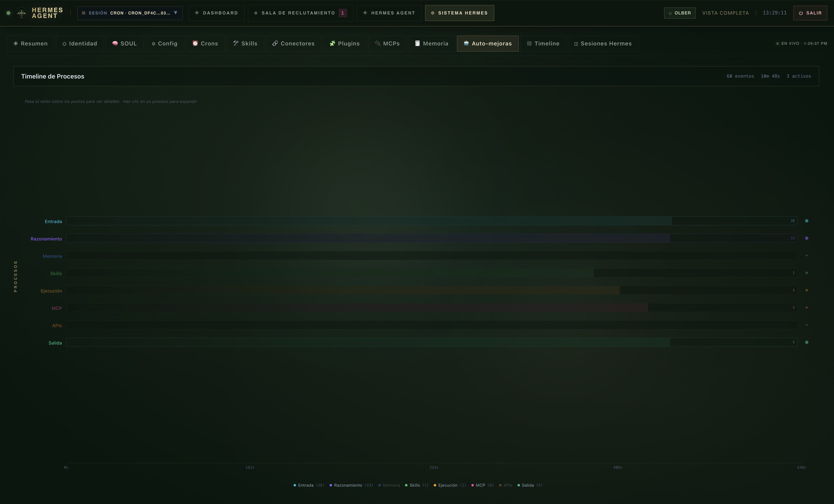
Task: Expand the Skills process row label
Action: tap(56, 274)
